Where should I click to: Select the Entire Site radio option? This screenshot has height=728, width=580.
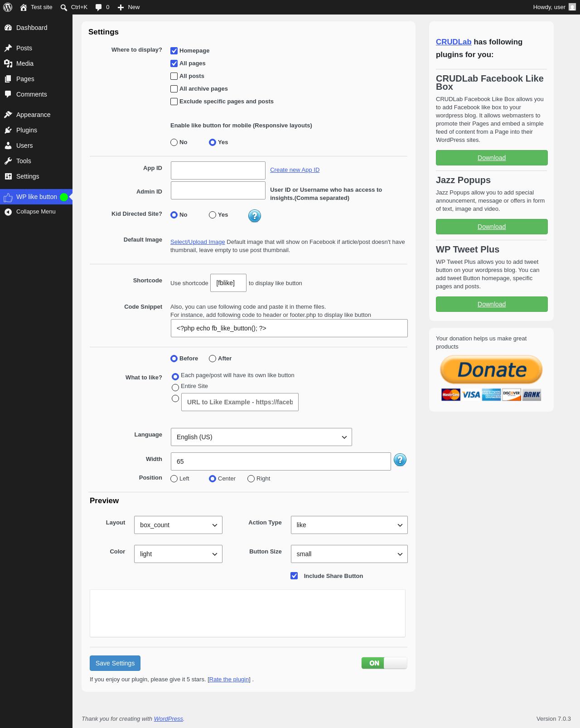click(175, 388)
